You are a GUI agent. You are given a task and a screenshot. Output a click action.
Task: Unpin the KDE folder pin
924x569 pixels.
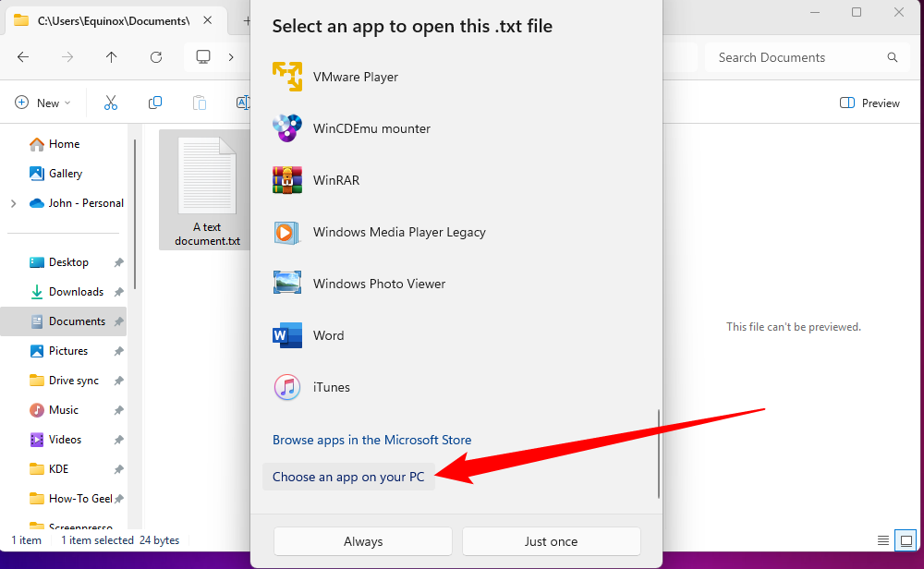[118, 469]
